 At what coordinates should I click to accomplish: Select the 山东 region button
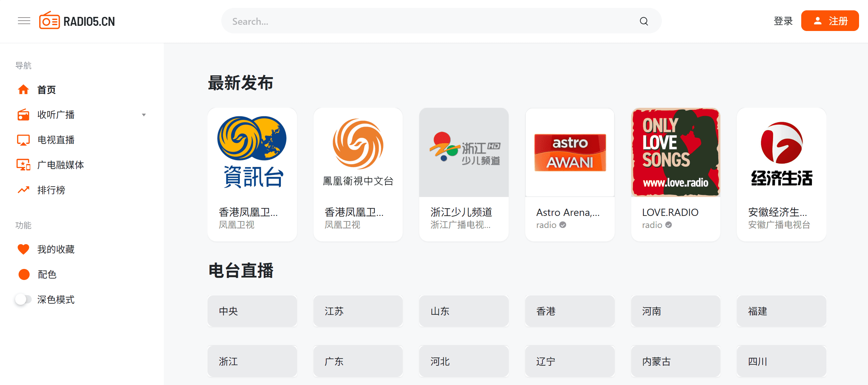pos(464,311)
